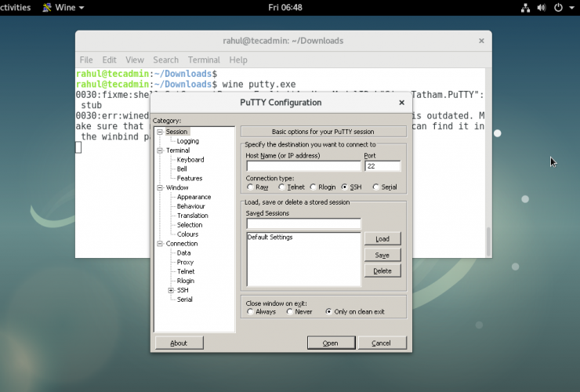The image size is (580, 392).
Task: Select the Serial connection type
Action: point(376,187)
